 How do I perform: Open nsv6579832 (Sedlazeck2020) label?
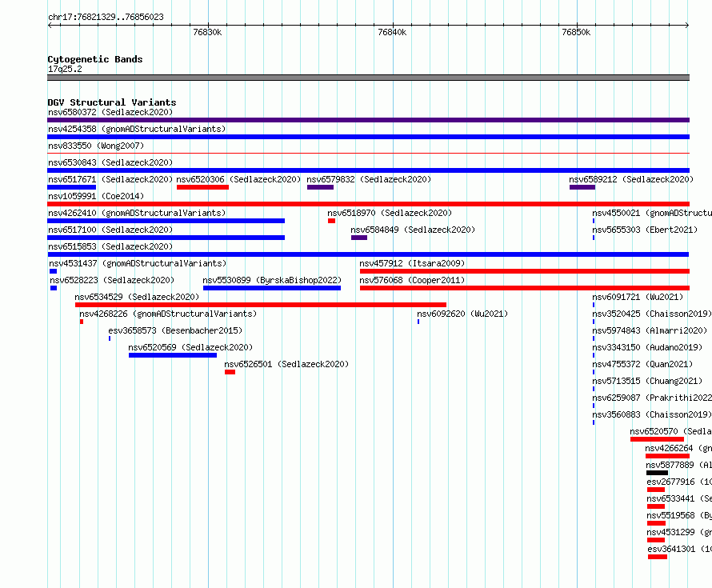369,179
